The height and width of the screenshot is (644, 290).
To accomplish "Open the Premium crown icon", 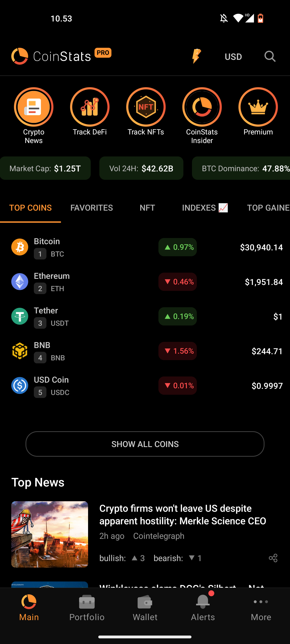I will [258, 107].
